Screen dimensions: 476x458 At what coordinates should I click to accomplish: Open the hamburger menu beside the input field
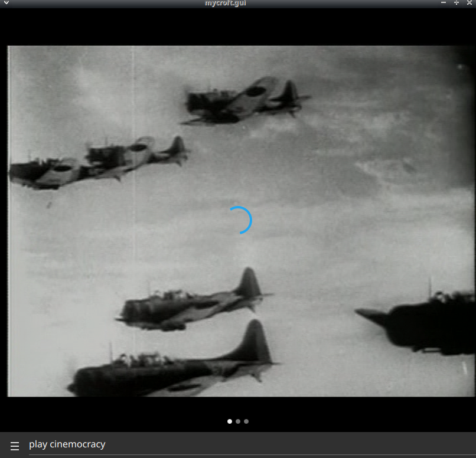[x=15, y=446]
